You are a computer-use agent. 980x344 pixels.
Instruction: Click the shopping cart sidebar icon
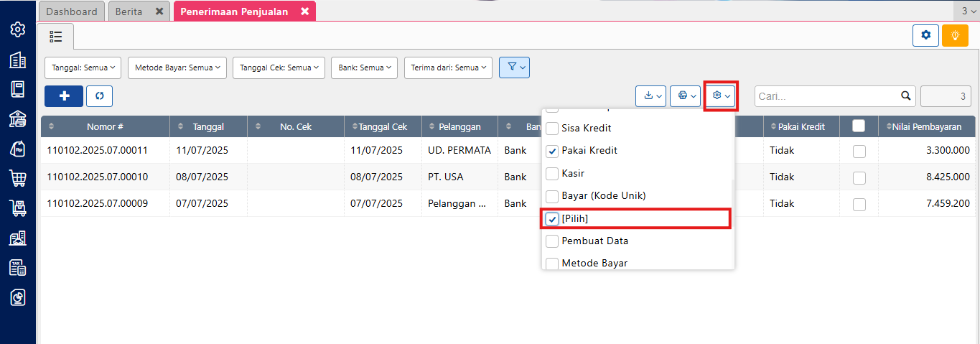point(18,178)
